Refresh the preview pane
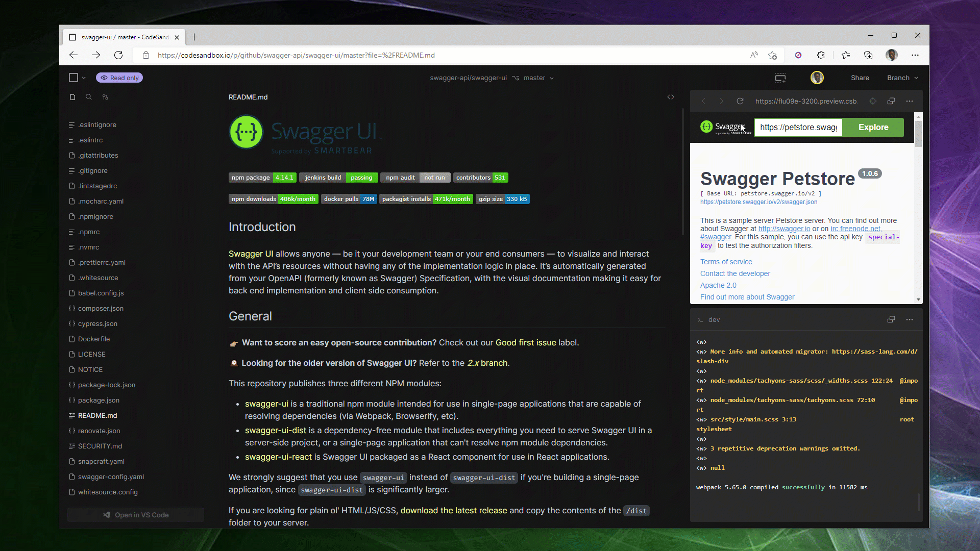The height and width of the screenshot is (551, 980). click(740, 101)
